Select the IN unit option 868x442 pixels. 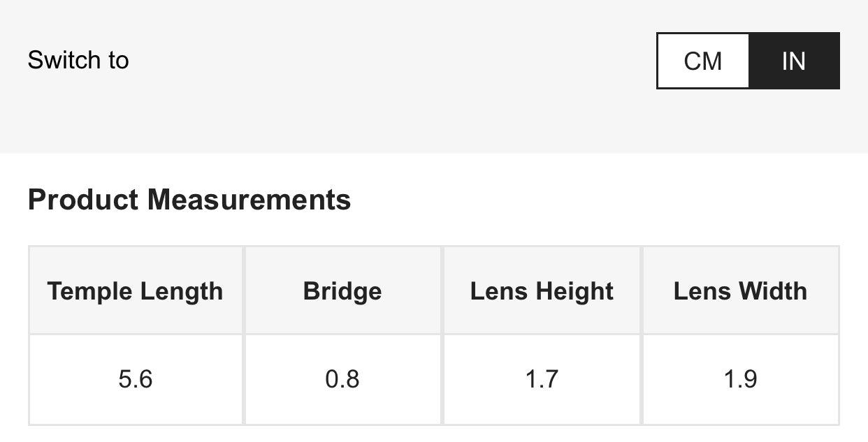click(794, 61)
